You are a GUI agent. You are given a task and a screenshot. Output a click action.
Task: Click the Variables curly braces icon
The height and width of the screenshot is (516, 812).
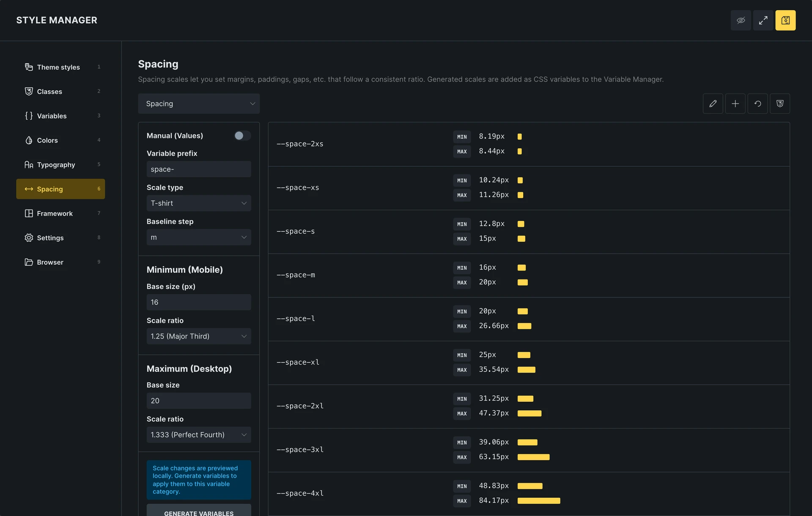click(29, 116)
